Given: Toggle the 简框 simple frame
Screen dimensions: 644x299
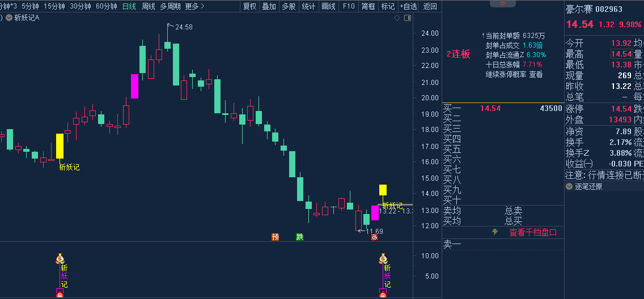Looking at the screenshot, I should pyautogui.click(x=368, y=6).
